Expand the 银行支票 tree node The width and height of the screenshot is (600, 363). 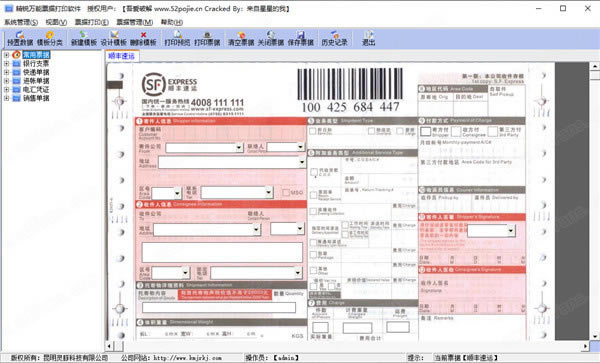click(6, 63)
